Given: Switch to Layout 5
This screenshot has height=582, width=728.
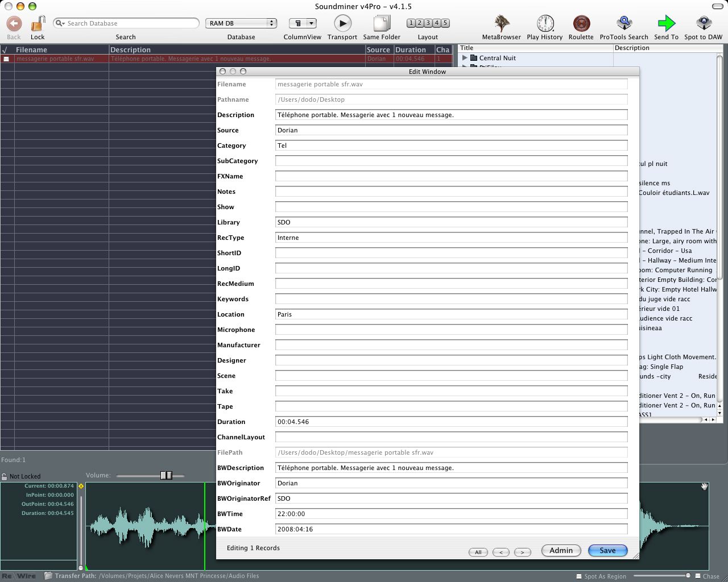Looking at the screenshot, I should 445,23.
